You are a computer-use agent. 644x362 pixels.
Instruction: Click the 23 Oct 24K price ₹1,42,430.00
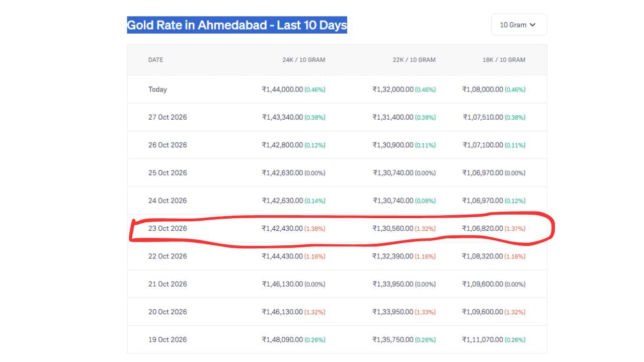282,228
